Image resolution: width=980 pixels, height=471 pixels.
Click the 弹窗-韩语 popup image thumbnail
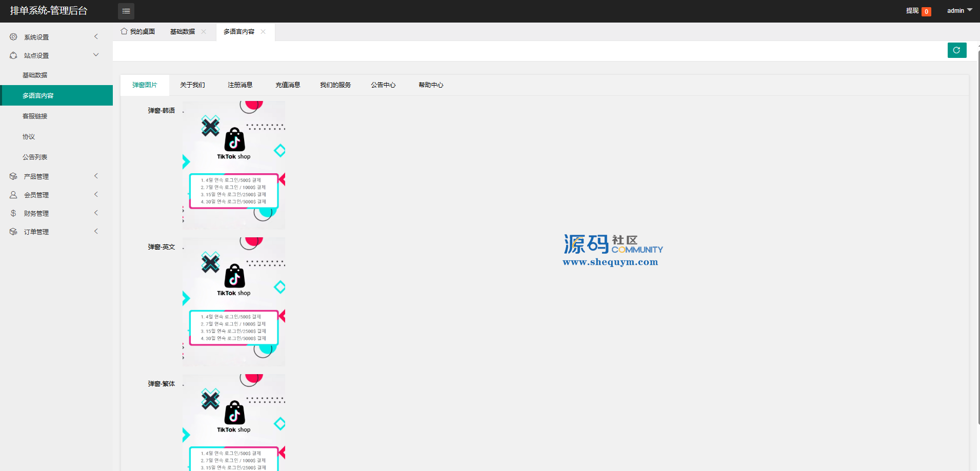tap(234, 165)
